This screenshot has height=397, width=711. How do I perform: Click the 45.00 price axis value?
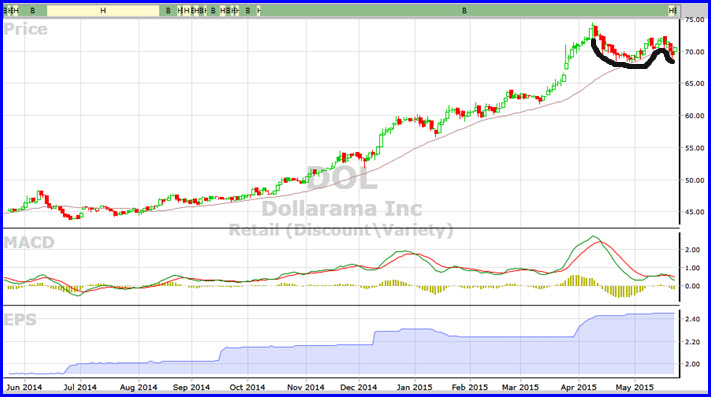(695, 212)
